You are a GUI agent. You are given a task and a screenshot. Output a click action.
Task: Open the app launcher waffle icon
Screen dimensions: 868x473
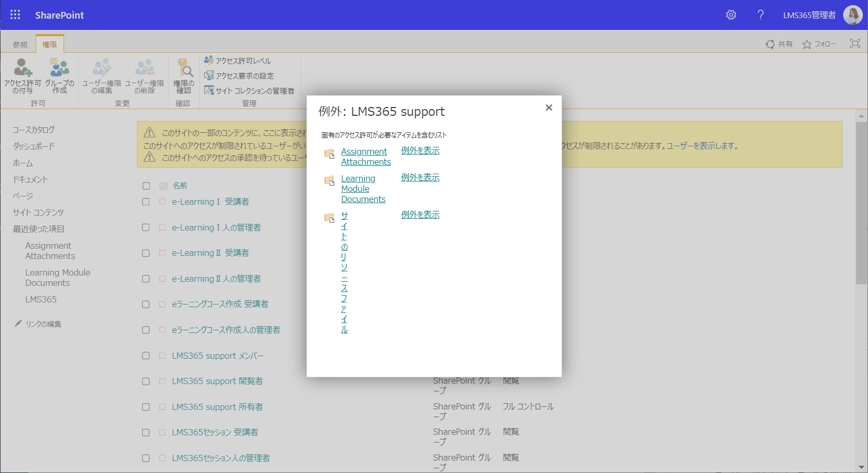15,15
